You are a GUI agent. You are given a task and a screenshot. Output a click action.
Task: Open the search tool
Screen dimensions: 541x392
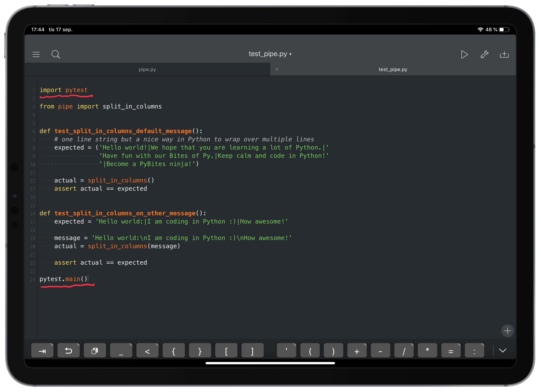56,54
